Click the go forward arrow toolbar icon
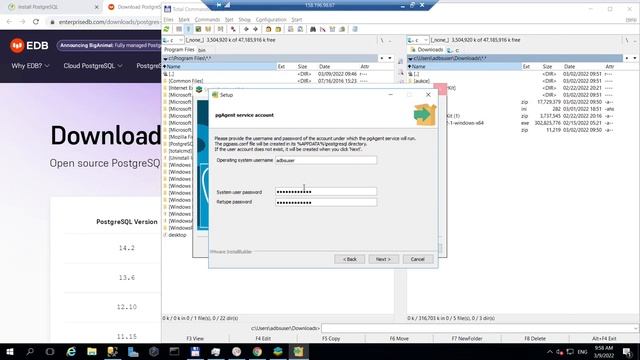The width and height of the screenshot is (640, 360). tap(256, 29)
